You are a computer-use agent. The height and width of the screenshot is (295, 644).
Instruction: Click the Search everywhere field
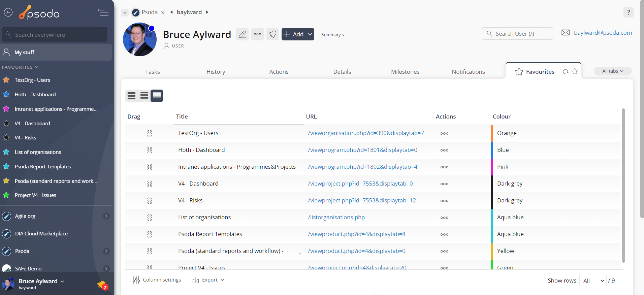pyautogui.click(x=55, y=34)
